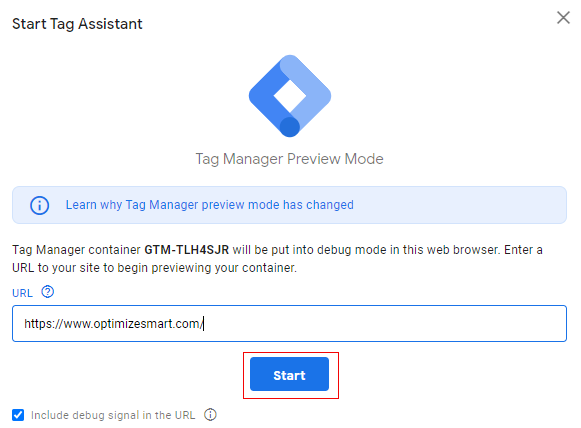Click the Google Tag Manager diamond logo
The width and height of the screenshot is (581, 428).
[290, 96]
